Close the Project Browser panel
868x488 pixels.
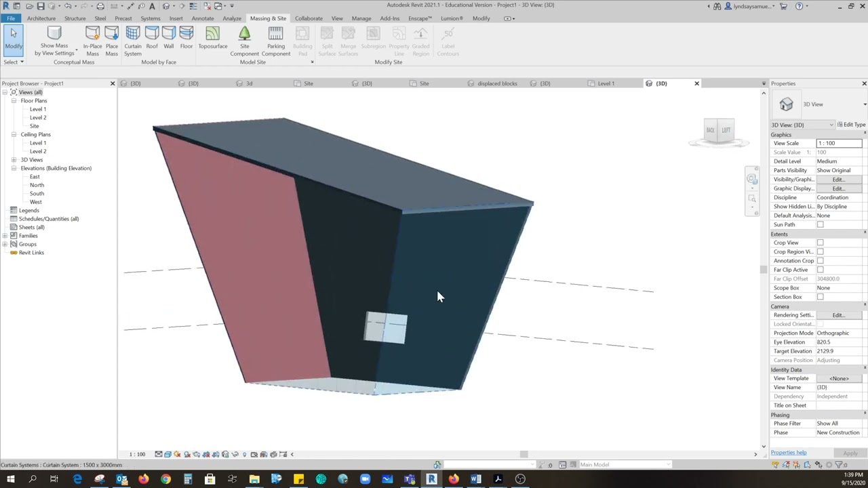(113, 83)
